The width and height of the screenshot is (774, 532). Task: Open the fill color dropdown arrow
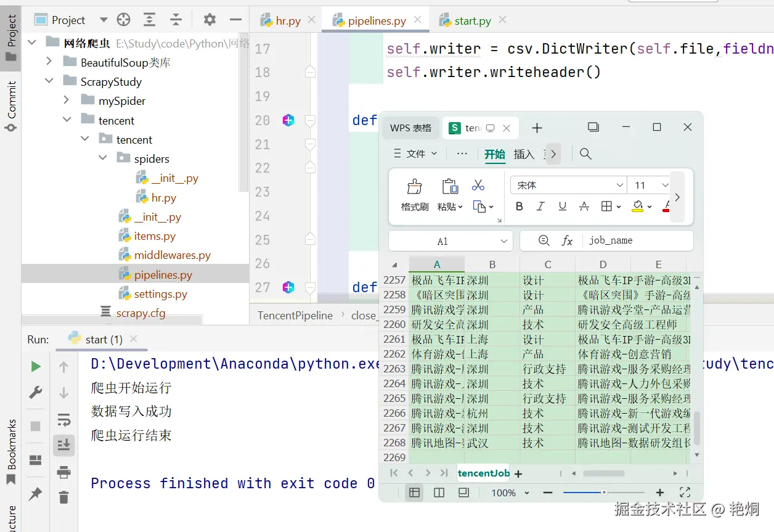click(650, 207)
